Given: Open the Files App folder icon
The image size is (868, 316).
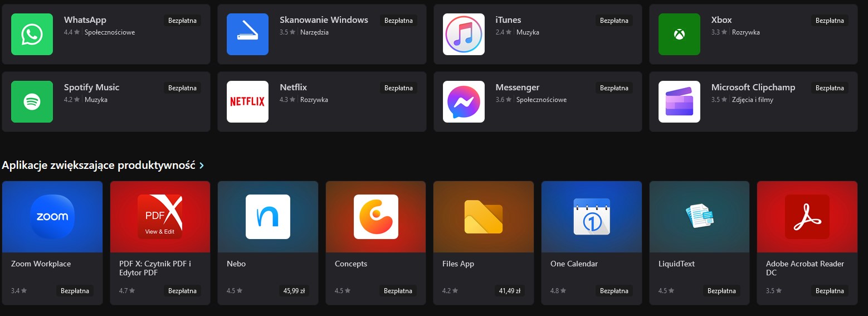Looking at the screenshot, I should (484, 217).
